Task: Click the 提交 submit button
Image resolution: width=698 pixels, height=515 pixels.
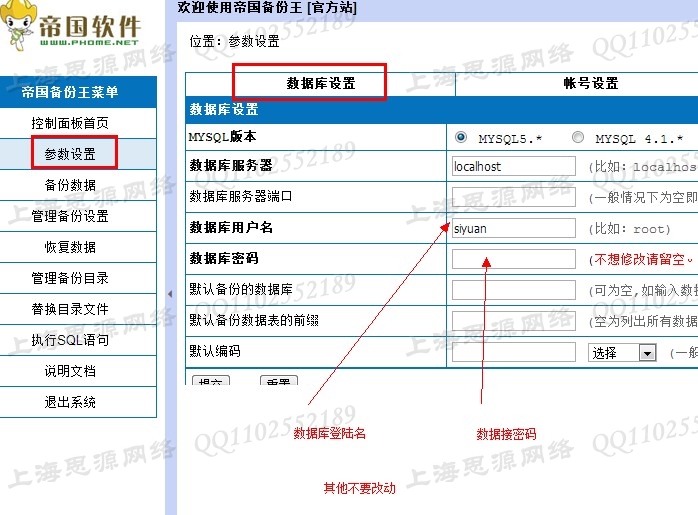Action: click(211, 381)
